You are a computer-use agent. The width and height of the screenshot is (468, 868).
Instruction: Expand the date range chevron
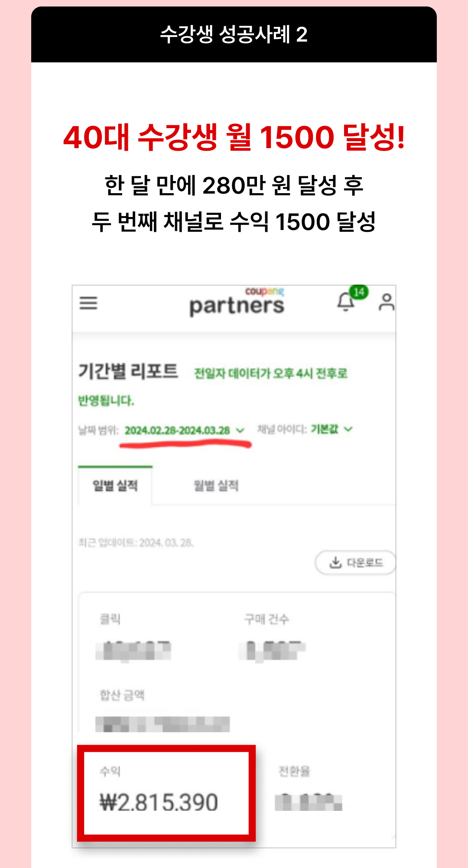coord(240,431)
